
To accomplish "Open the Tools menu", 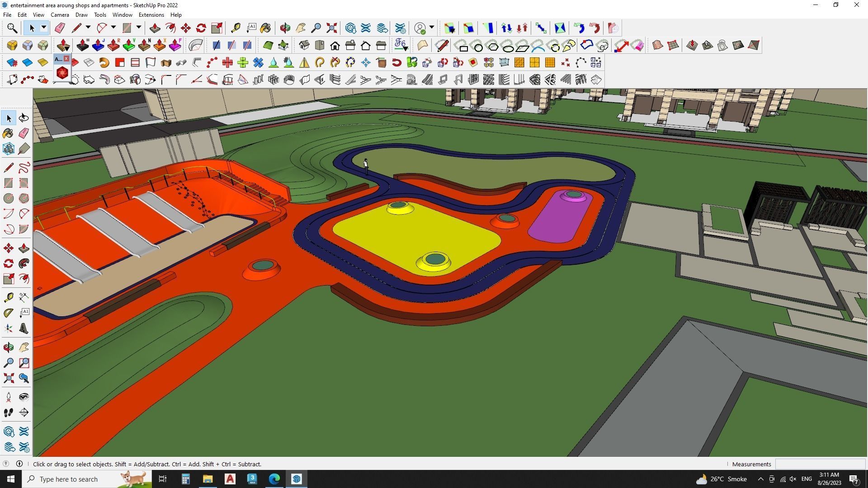I will point(100,15).
